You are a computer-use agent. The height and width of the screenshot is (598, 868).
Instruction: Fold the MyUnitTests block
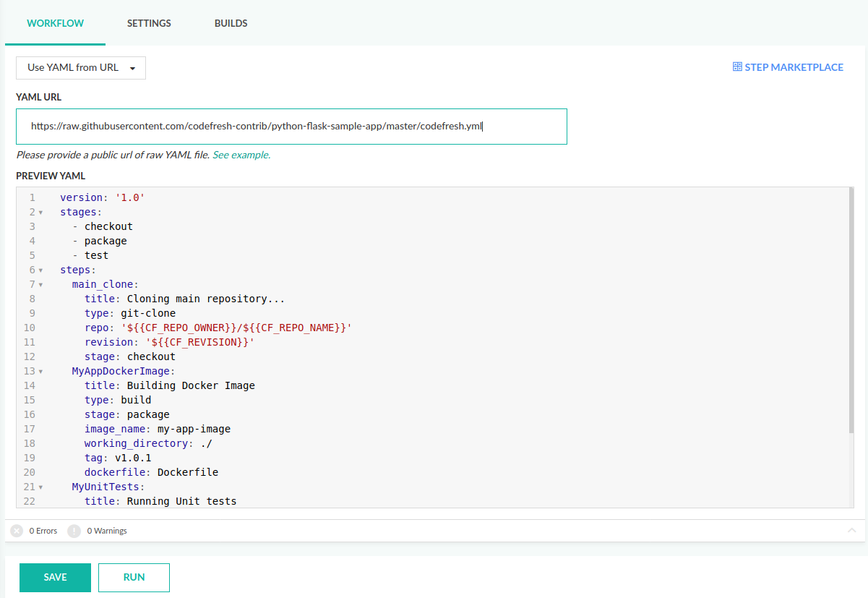tap(40, 487)
